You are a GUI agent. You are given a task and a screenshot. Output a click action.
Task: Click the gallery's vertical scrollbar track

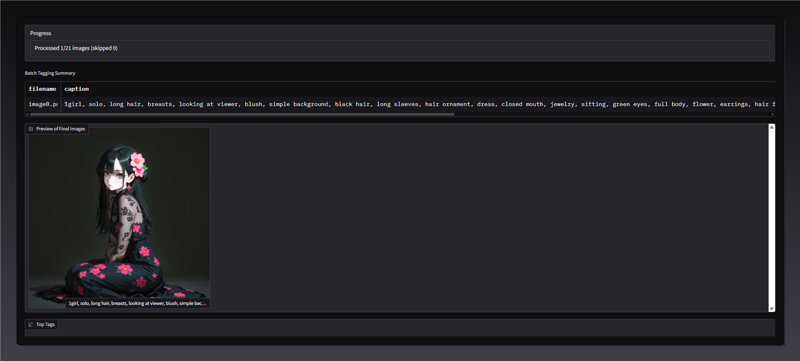pyautogui.click(x=771, y=218)
